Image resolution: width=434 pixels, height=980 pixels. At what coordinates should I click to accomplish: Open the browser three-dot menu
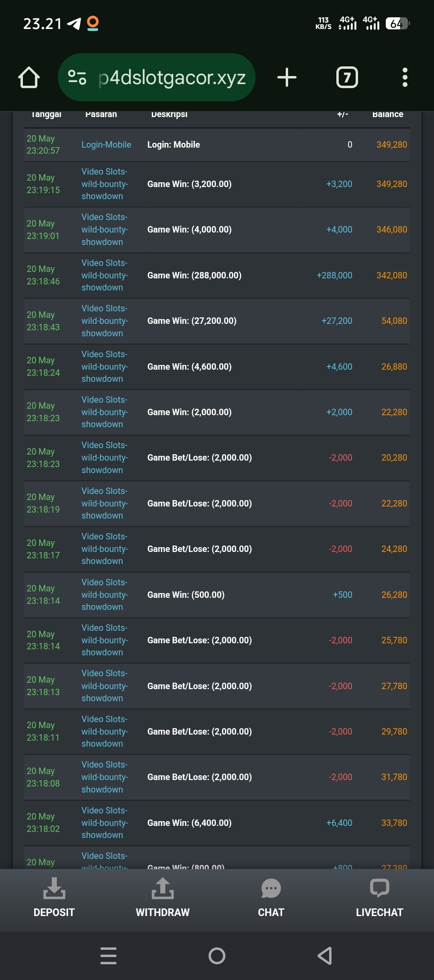405,77
